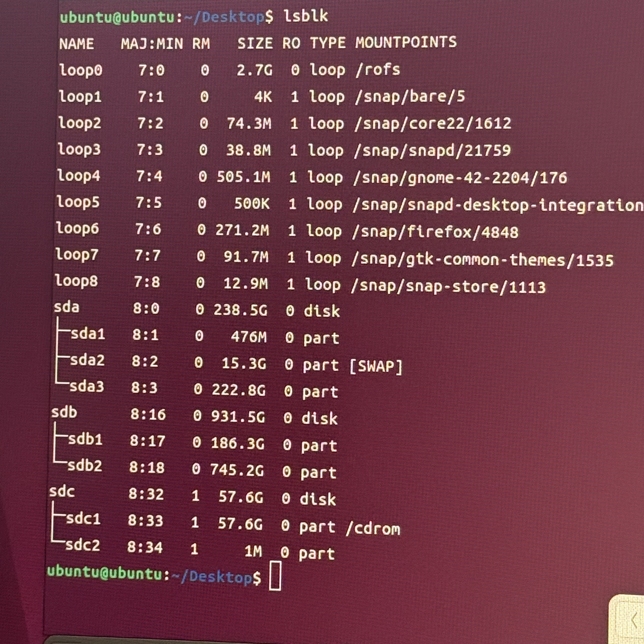Click the /snap/firefox/4848 mount path
Viewport: 644px width, 644px height.
(435, 232)
